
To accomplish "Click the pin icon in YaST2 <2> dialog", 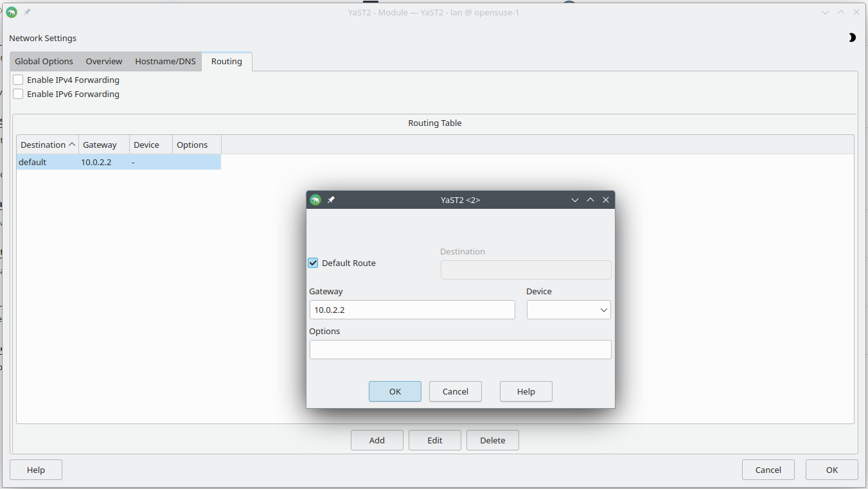I will click(331, 200).
